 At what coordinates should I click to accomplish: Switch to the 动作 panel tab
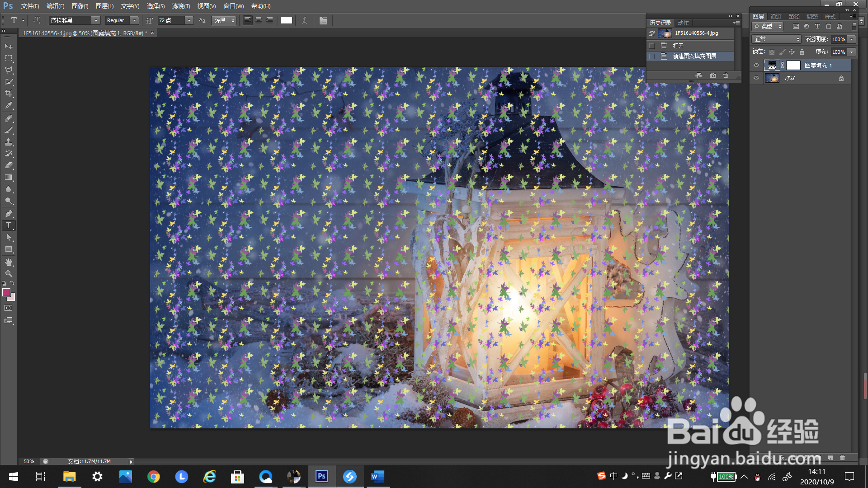click(x=683, y=23)
